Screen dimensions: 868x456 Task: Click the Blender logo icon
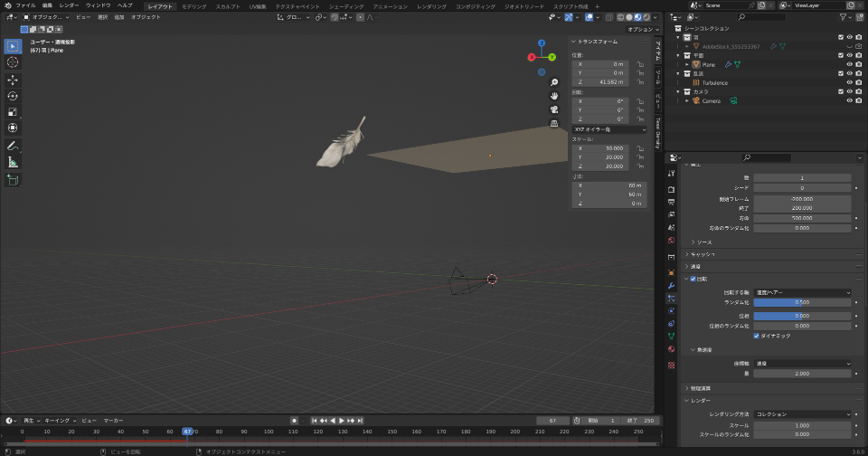click(x=8, y=5)
